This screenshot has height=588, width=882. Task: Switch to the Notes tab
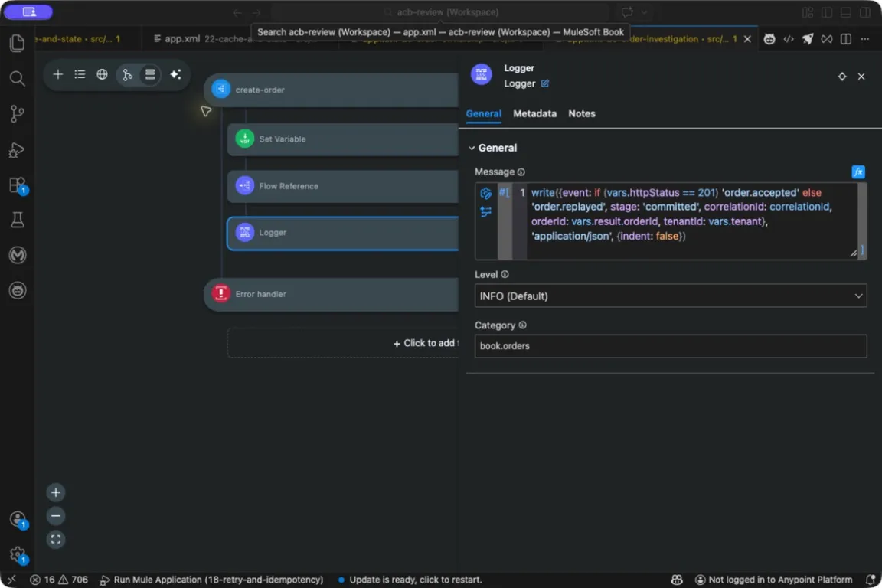[x=581, y=113]
